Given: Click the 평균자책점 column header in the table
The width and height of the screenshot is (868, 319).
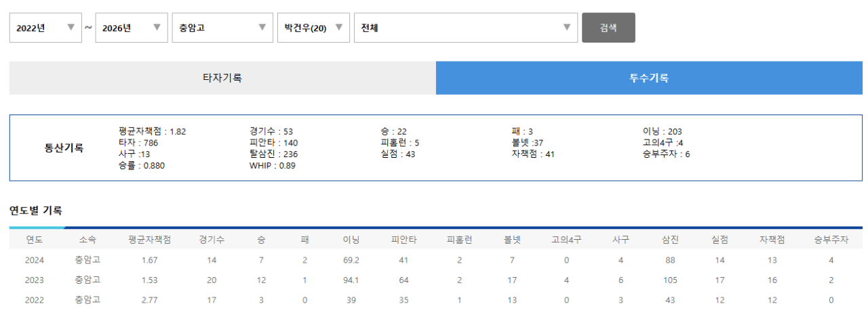Looking at the screenshot, I should pyautogui.click(x=150, y=239).
